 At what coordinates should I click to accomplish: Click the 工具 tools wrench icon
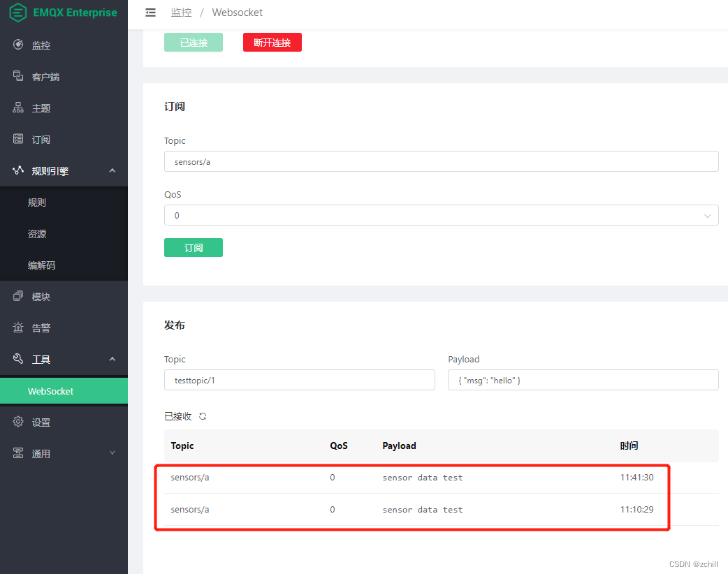point(18,359)
